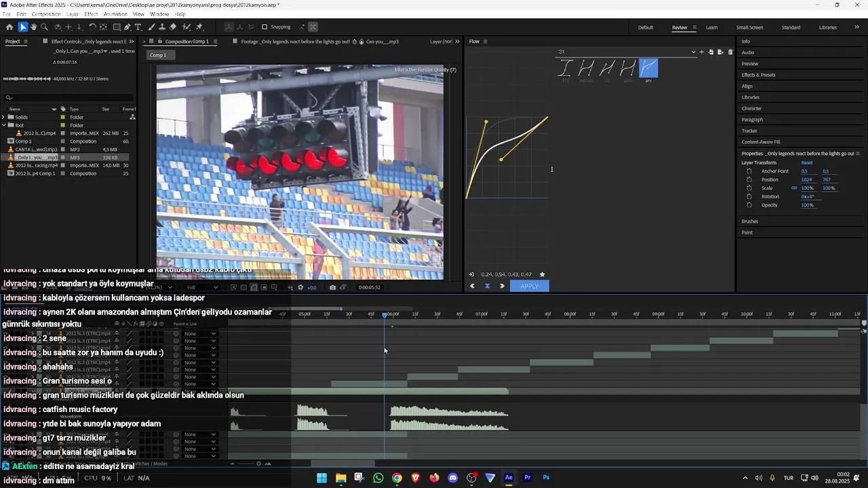Screen dimensions: 868x488
Task: Select the Clone Stamp tool
Action: 162,27
